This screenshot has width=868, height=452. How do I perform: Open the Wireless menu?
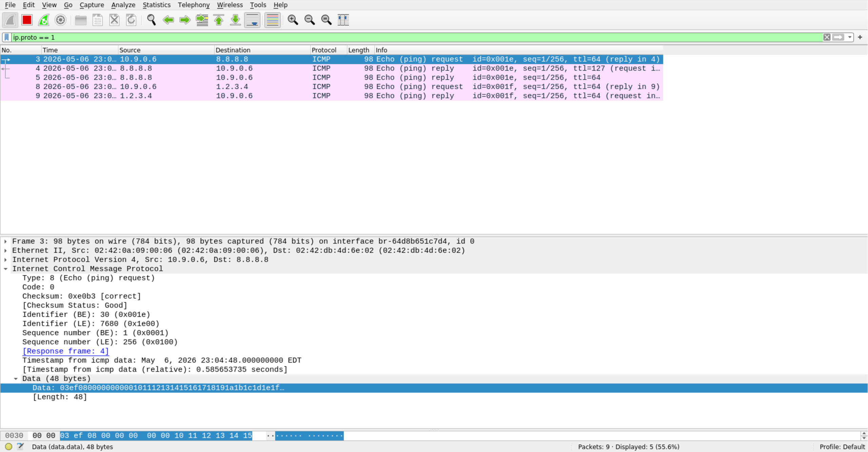pos(230,5)
